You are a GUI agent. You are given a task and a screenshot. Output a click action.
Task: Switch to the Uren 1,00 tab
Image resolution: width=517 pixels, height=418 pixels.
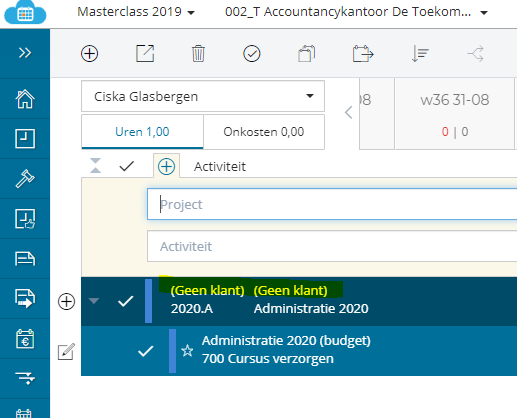(142, 132)
